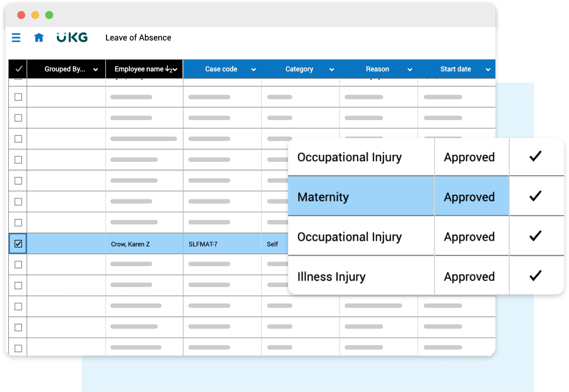Open the hamburger navigation menu
The image size is (569, 392).
pos(16,38)
